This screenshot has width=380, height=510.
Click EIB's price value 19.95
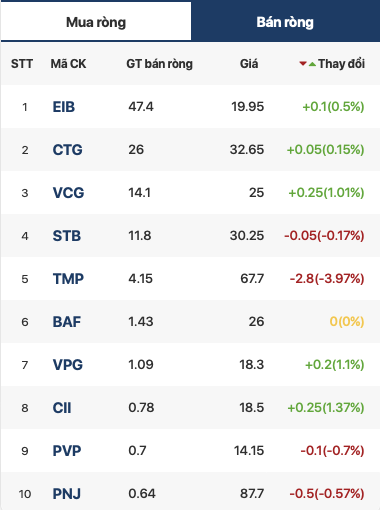247,107
